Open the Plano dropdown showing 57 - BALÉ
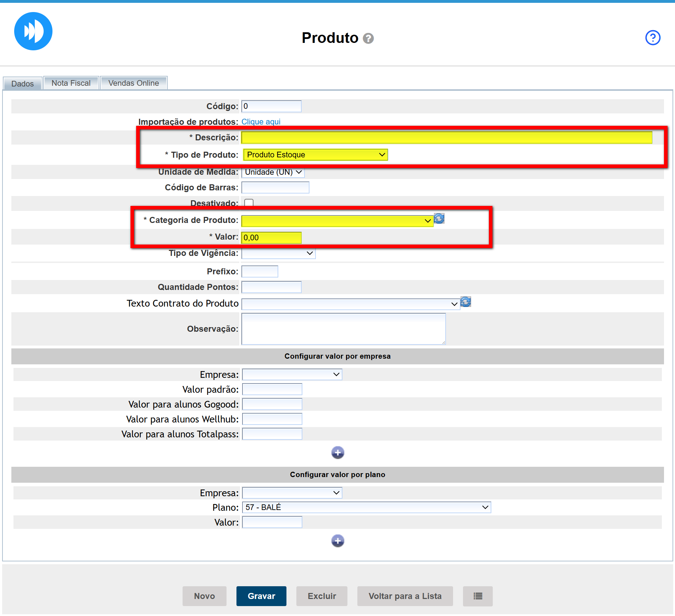 tap(366, 508)
